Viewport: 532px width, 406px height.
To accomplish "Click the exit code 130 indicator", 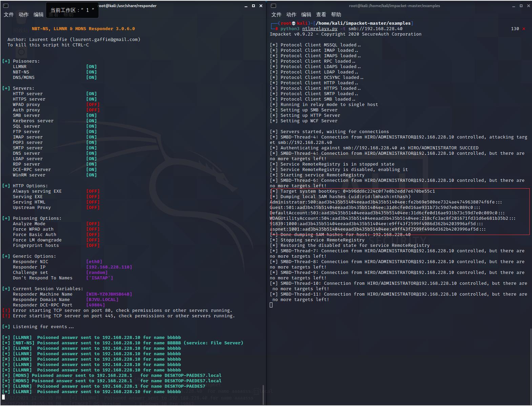I will point(515,29).
